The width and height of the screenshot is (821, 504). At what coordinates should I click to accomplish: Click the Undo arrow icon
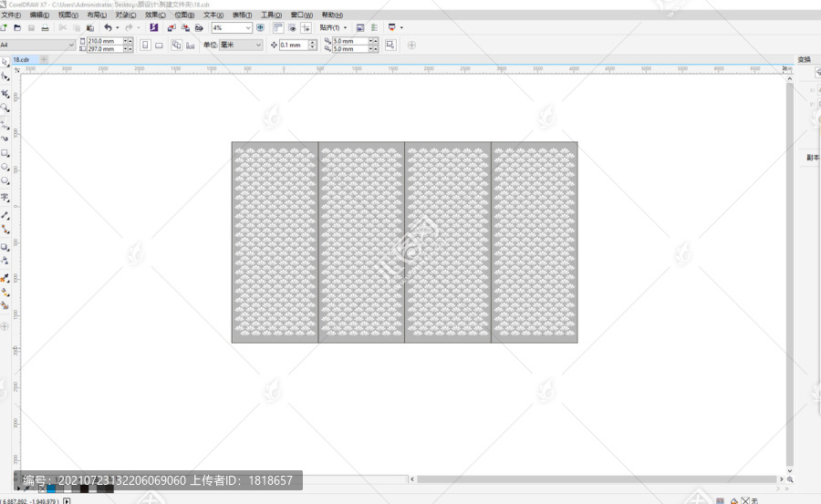click(108, 27)
